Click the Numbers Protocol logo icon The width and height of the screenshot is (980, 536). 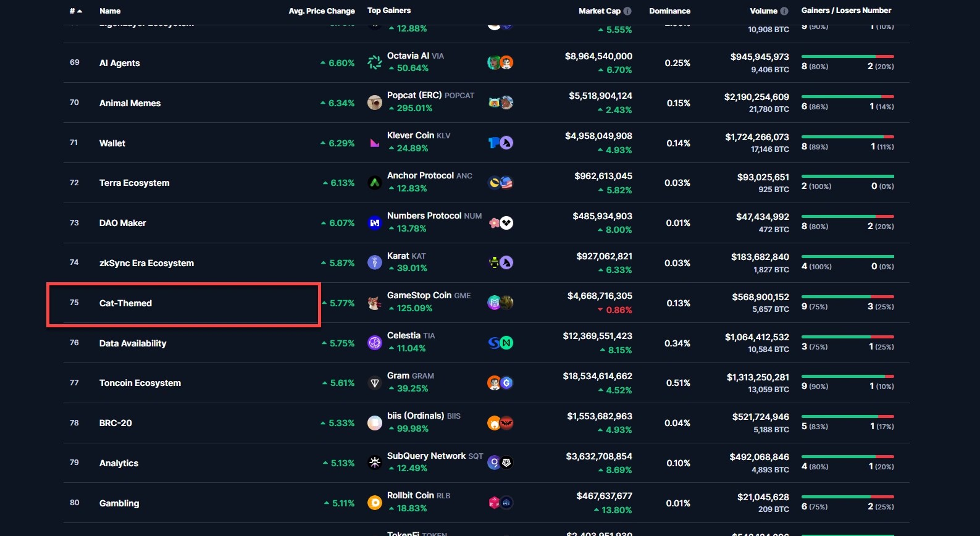point(375,223)
